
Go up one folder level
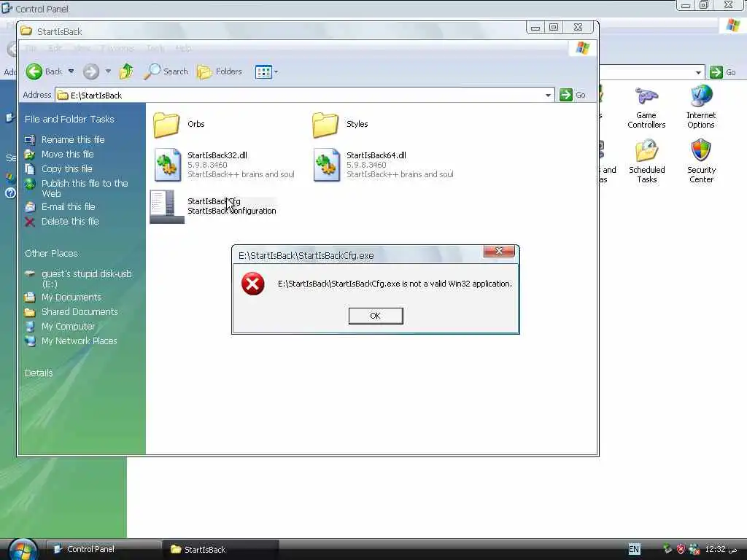[x=126, y=71]
